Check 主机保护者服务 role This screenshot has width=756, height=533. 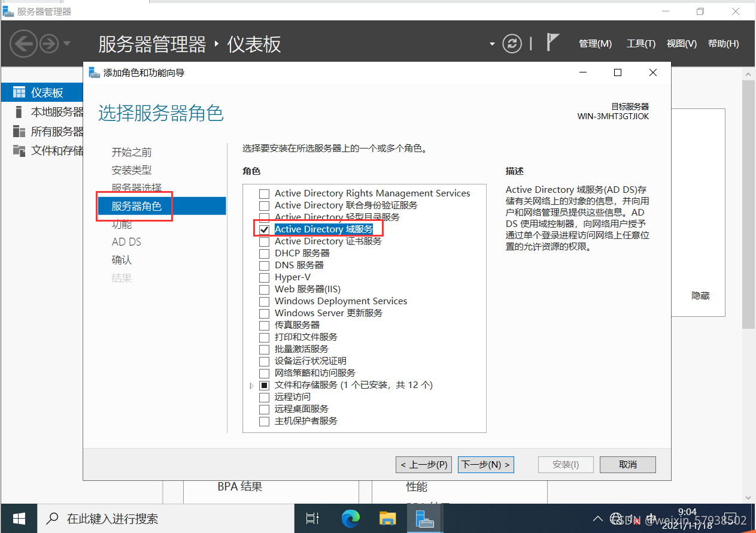pyautogui.click(x=264, y=421)
